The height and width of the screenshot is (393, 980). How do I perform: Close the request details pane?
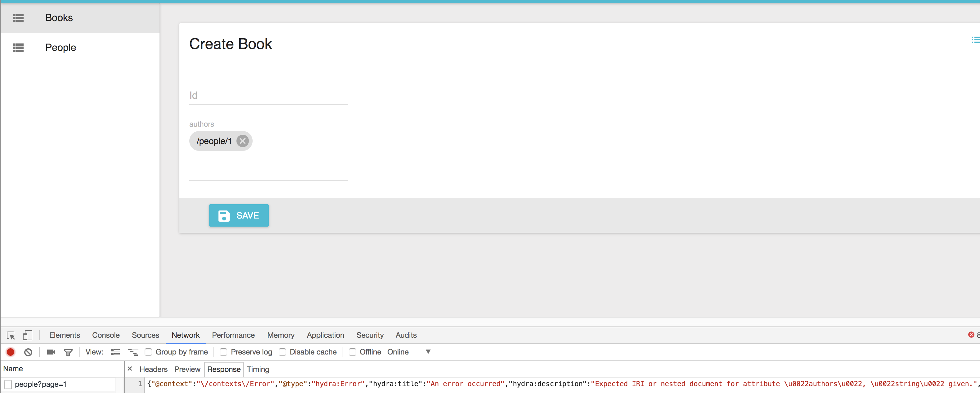point(130,369)
